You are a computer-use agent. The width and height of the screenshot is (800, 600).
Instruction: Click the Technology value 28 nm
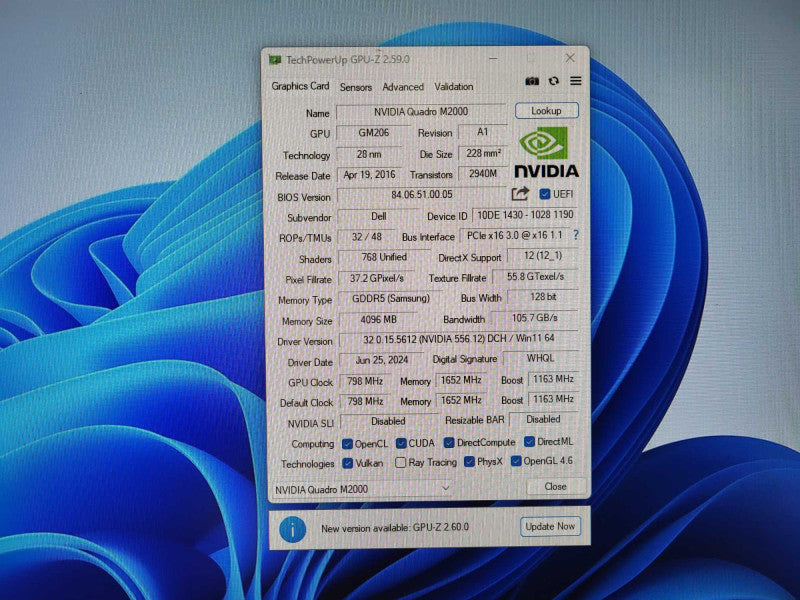[x=369, y=154]
